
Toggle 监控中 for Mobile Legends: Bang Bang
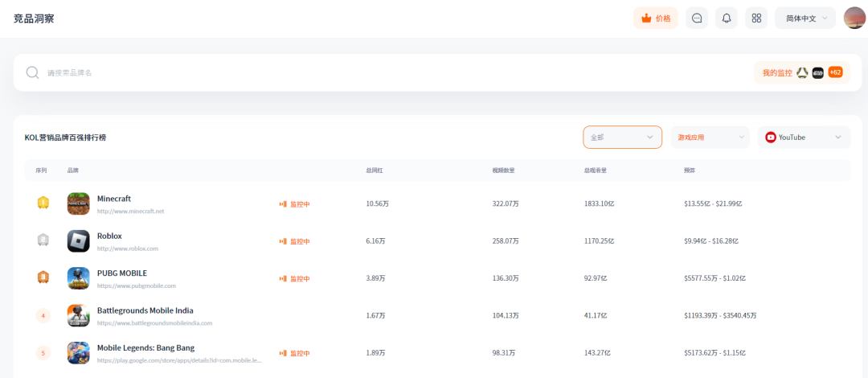tap(294, 353)
